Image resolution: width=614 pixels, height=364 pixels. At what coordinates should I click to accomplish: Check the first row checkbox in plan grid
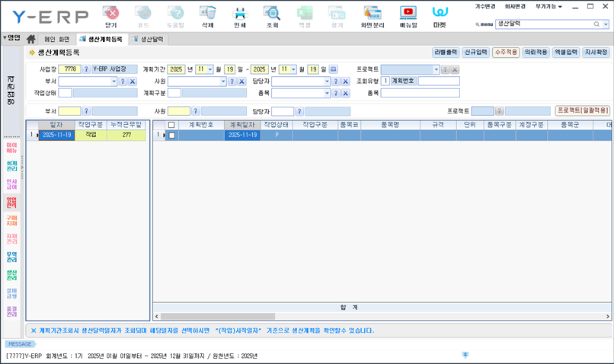171,136
